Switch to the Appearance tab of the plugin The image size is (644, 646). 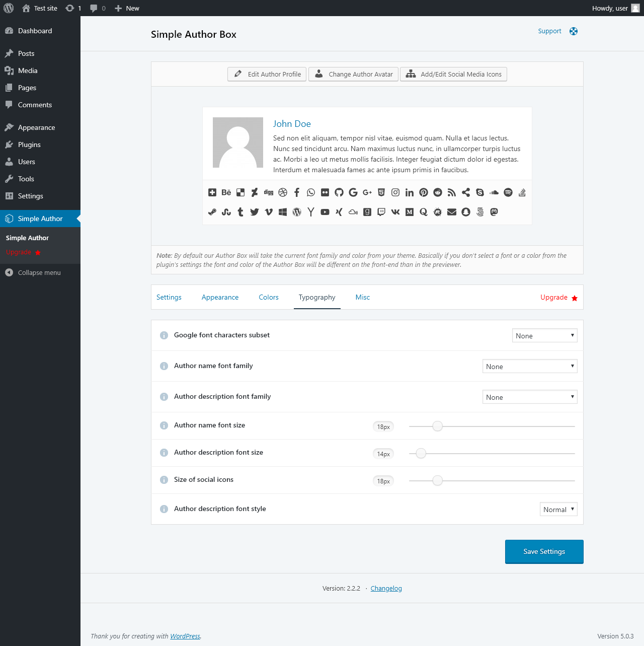coord(220,297)
